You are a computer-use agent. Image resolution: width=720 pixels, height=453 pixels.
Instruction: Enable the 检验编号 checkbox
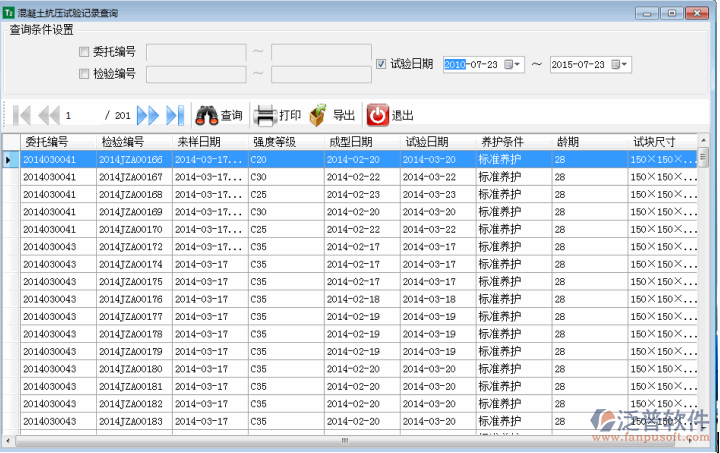click(x=84, y=73)
